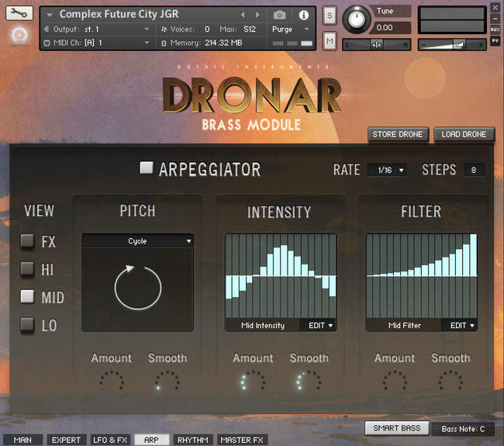The height and width of the screenshot is (446, 504).
Task: Toggle the SMART BASS button
Action: click(x=397, y=428)
